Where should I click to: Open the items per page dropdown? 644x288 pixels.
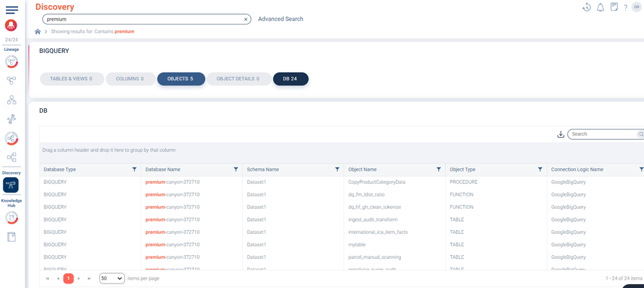pos(112,278)
